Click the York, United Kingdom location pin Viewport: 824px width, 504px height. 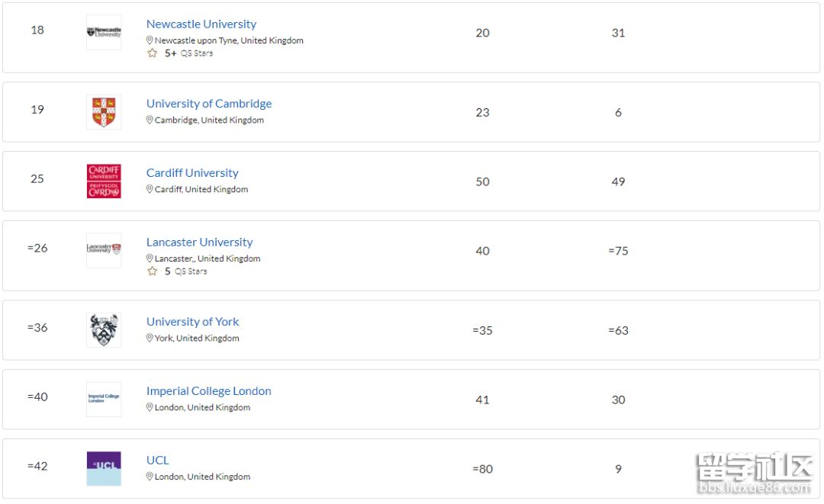pos(150,339)
